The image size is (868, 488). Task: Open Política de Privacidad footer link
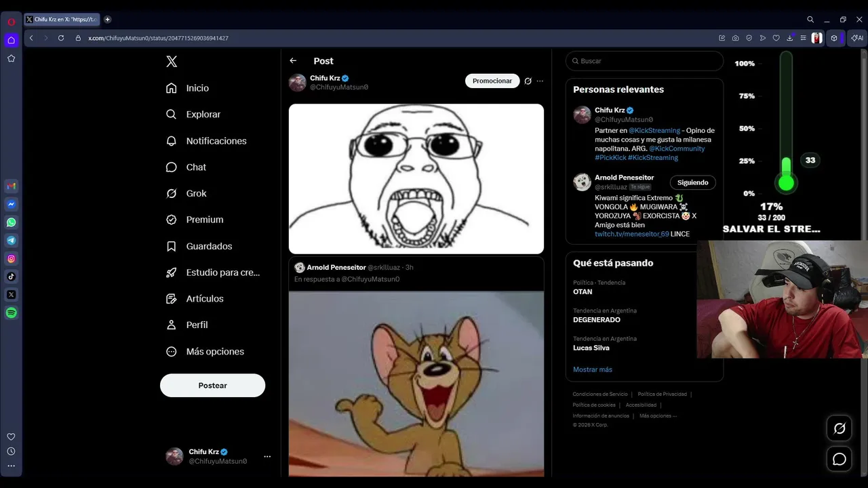(662, 394)
